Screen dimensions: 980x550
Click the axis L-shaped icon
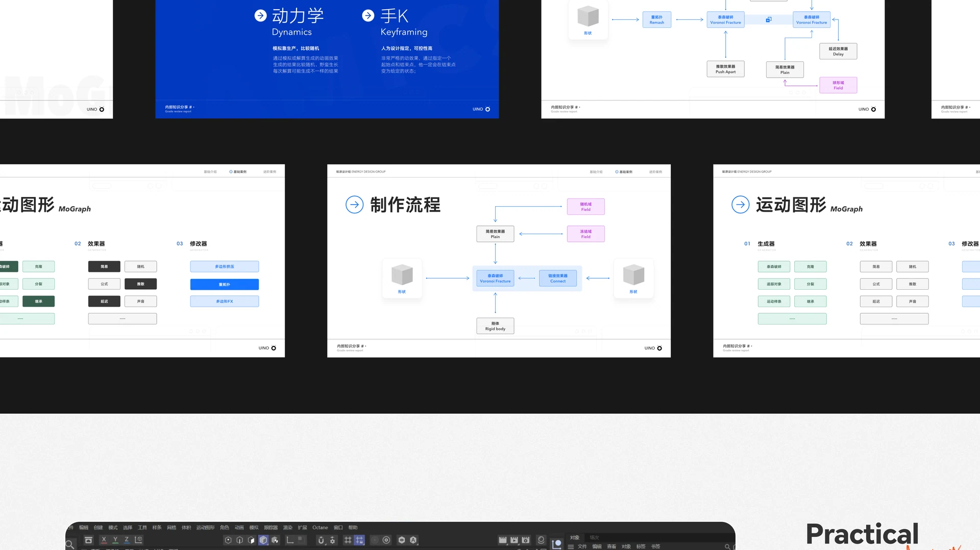pos(290,540)
